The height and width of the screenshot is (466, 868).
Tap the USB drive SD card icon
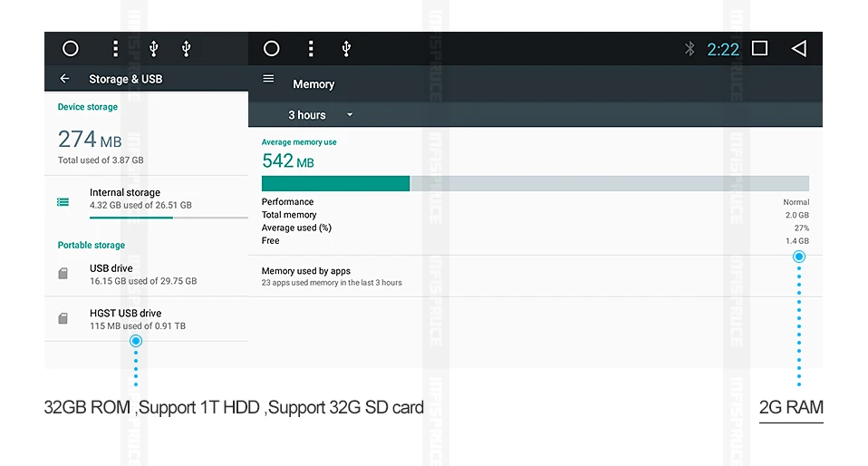pyautogui.click(x=63, y=273)
